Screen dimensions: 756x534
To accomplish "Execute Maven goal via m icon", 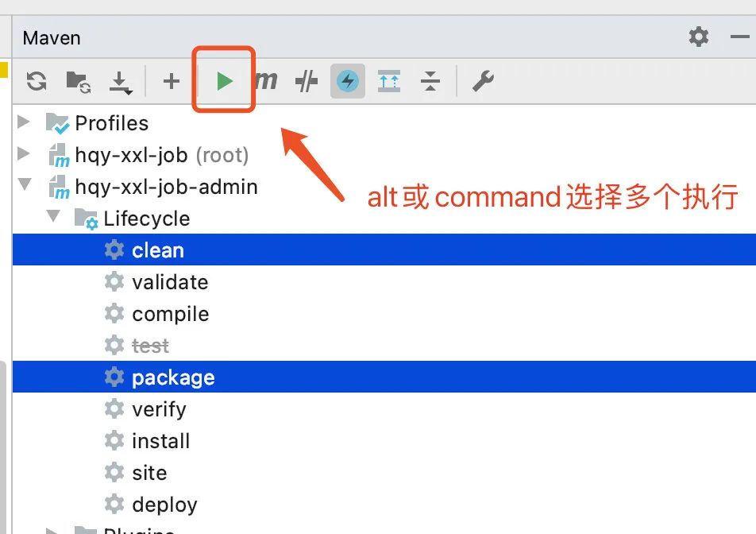I will pos(266,80).
